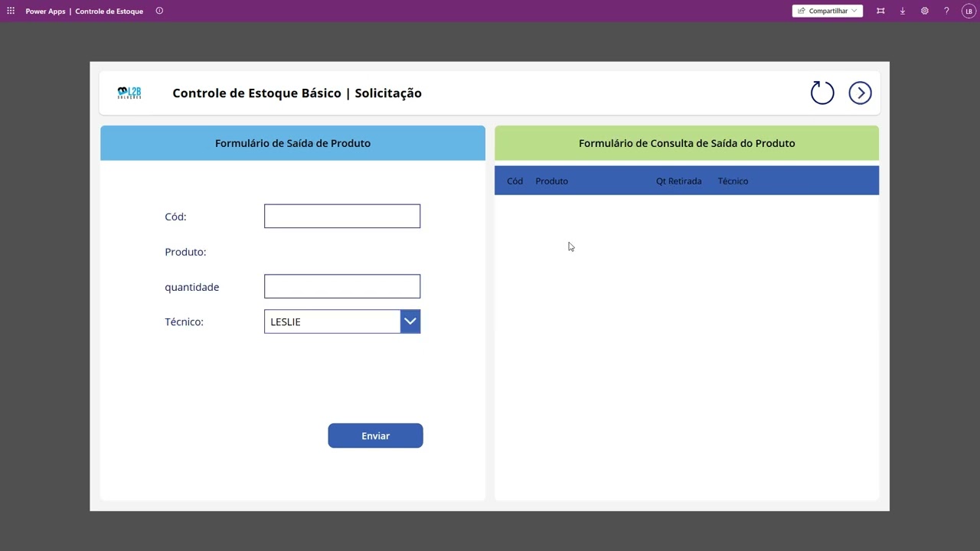
Task: Expand the Compartilhar share dropdown
Action: click(x=827, y=11)
